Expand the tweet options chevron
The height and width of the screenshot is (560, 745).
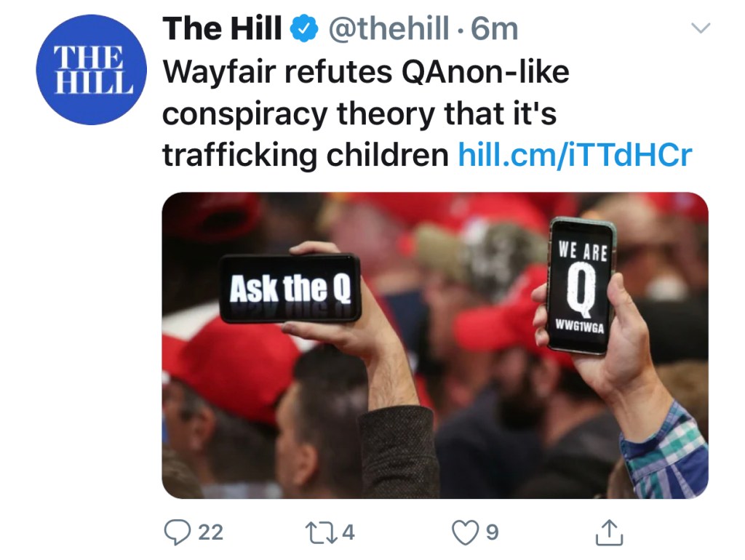(701, 28)
